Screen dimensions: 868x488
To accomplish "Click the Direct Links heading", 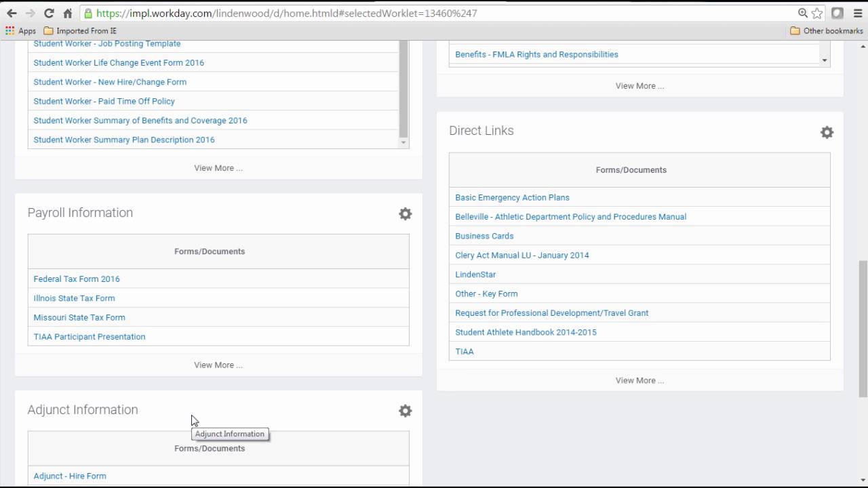I will tap(481, 131).
